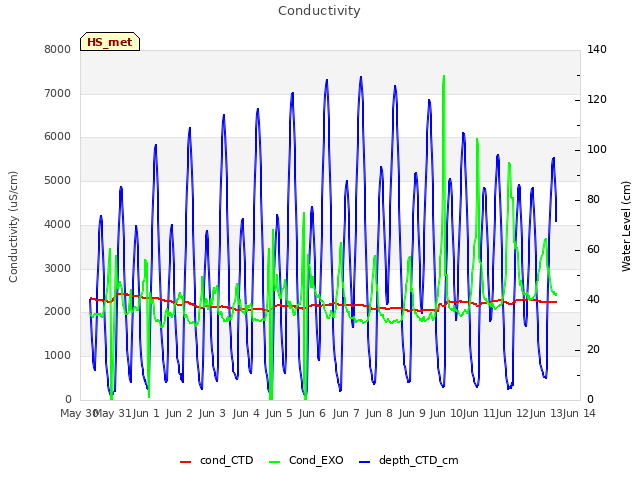640x480 pixels.
Task: Toggle the cond_CTD legend entry
Action: [216, 460]
